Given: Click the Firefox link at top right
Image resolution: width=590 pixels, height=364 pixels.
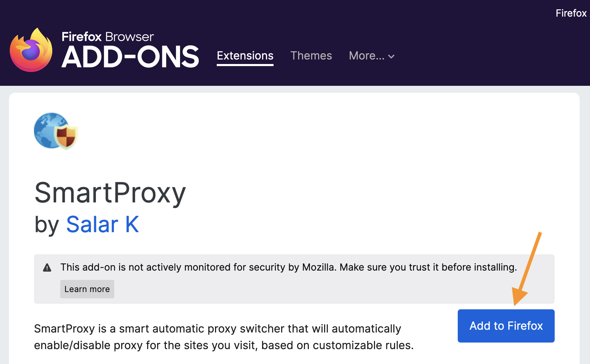Looking at the screenshot, I should click(x=571, y=13).
